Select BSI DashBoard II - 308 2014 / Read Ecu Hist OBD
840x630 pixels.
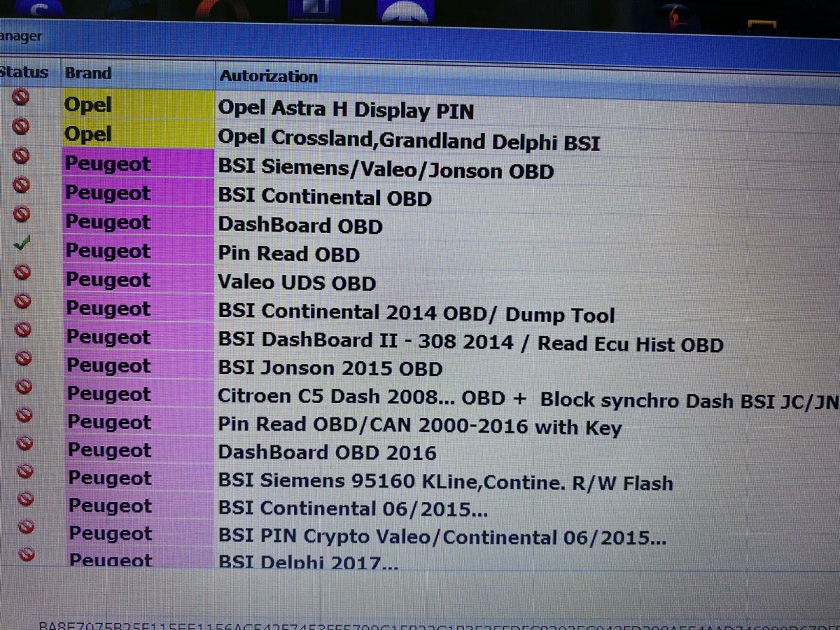(470, 342)
